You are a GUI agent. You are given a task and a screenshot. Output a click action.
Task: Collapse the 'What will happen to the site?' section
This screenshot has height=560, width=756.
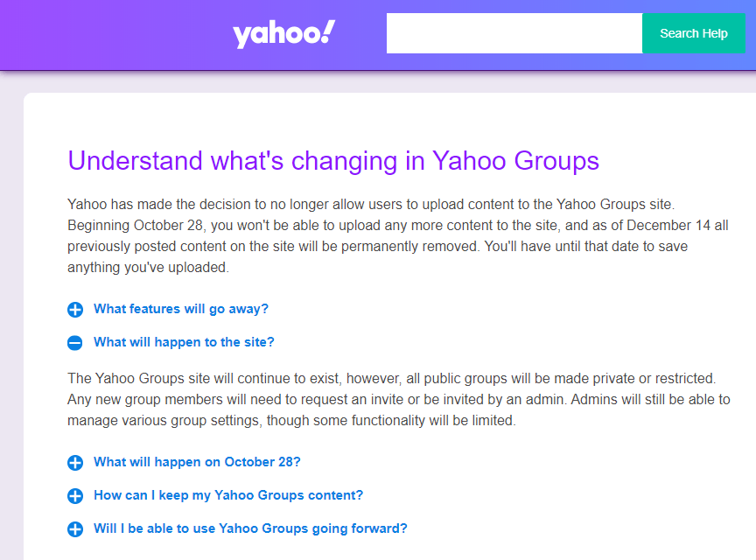tap(184, 342)
